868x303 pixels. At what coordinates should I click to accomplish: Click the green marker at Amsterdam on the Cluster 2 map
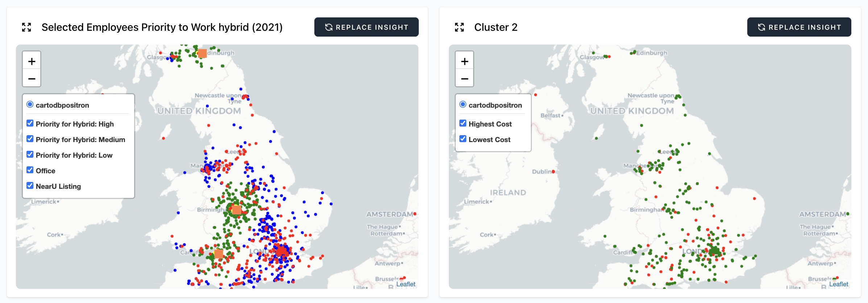[848, 214]
